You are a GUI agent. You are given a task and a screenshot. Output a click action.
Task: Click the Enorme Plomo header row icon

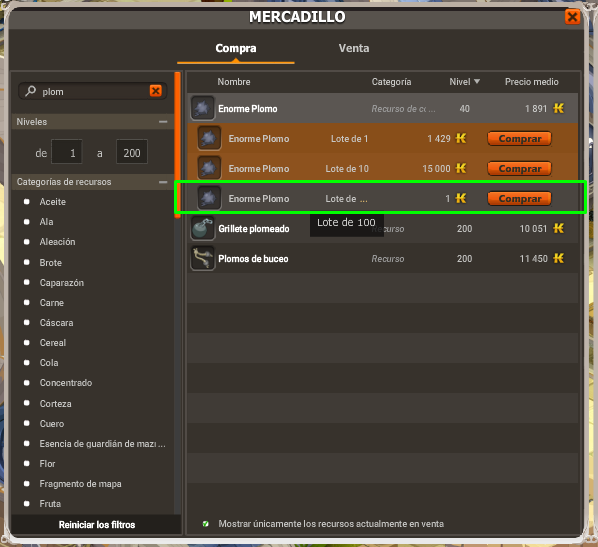203,108
